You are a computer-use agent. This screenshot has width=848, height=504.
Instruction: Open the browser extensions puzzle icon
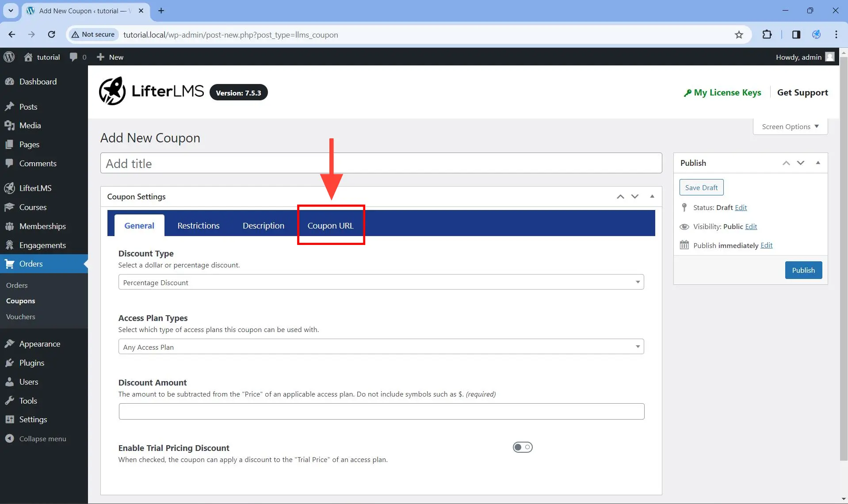click(x=767, y=34)
